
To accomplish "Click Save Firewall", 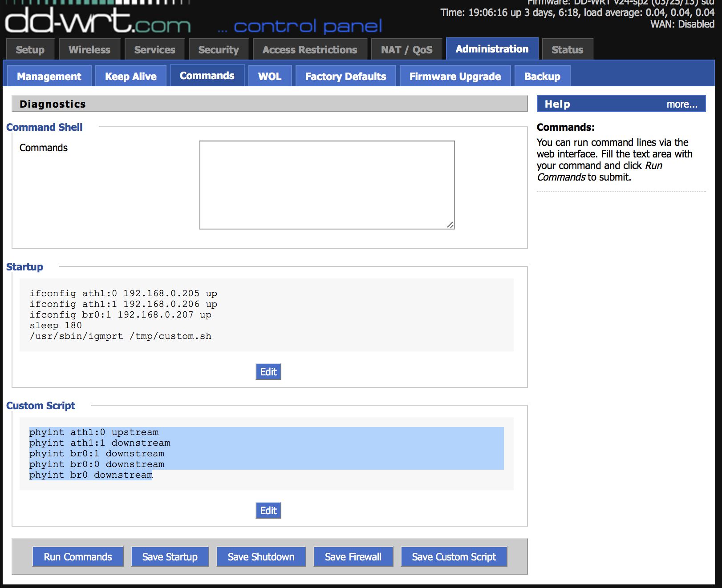I will pyautogui.click(x=353, y=556).
